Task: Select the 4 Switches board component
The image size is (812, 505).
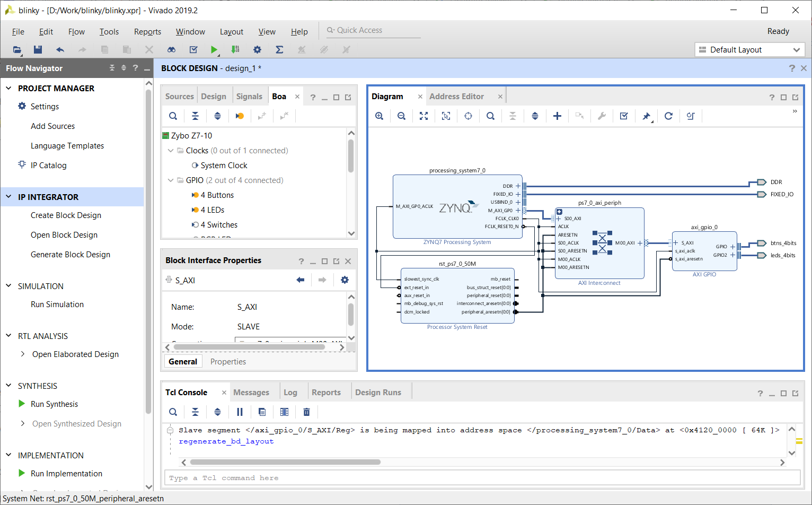Action: [x=219, y=224]
